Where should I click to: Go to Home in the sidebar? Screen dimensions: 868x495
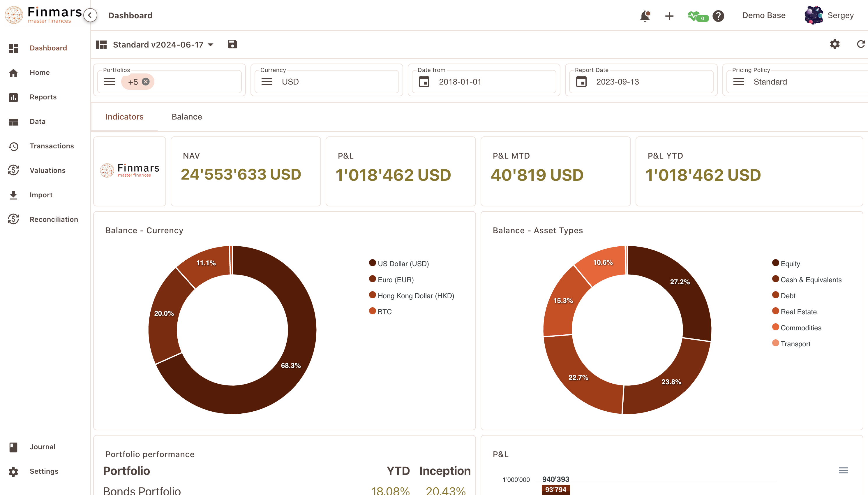click(39, 72)
